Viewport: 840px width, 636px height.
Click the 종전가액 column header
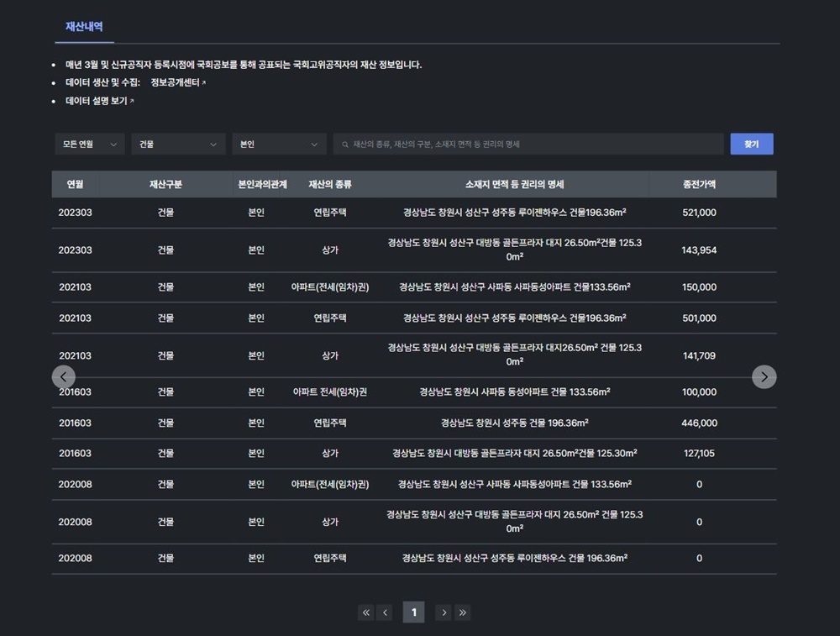click(699, 184)
